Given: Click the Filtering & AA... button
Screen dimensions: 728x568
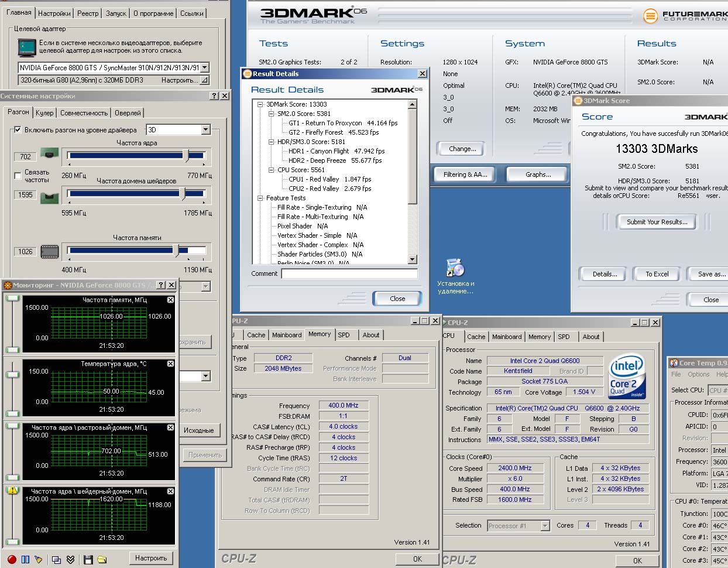Looking at the screenshot, I should 465,174.
